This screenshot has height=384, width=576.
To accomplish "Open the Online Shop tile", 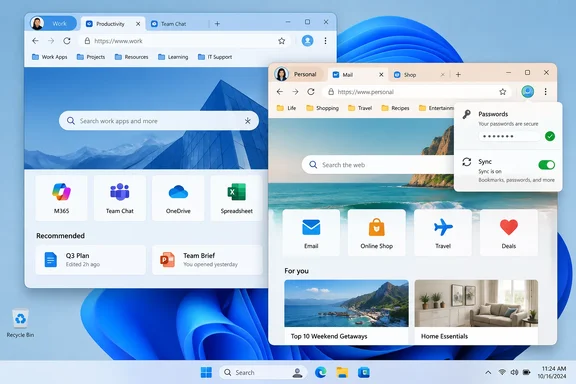I will coord(377,233).
